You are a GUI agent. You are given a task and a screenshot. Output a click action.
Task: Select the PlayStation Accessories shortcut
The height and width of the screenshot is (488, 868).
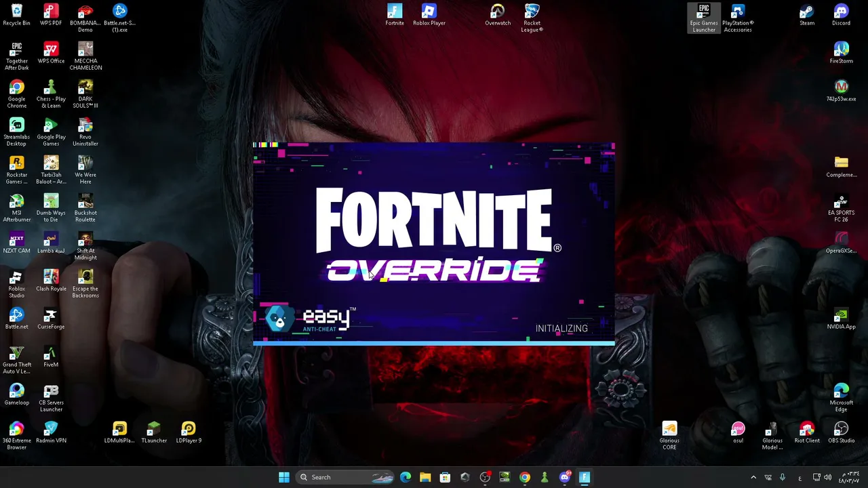tap(738, 18)
